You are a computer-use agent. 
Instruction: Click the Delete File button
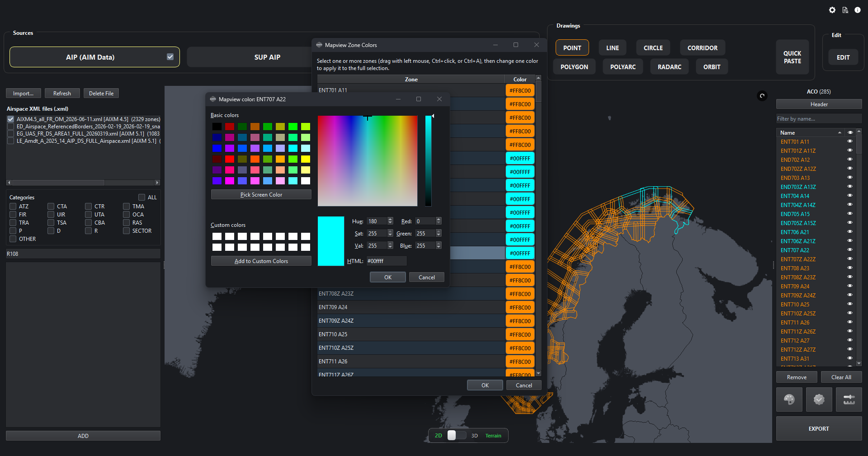click(101, 94)
